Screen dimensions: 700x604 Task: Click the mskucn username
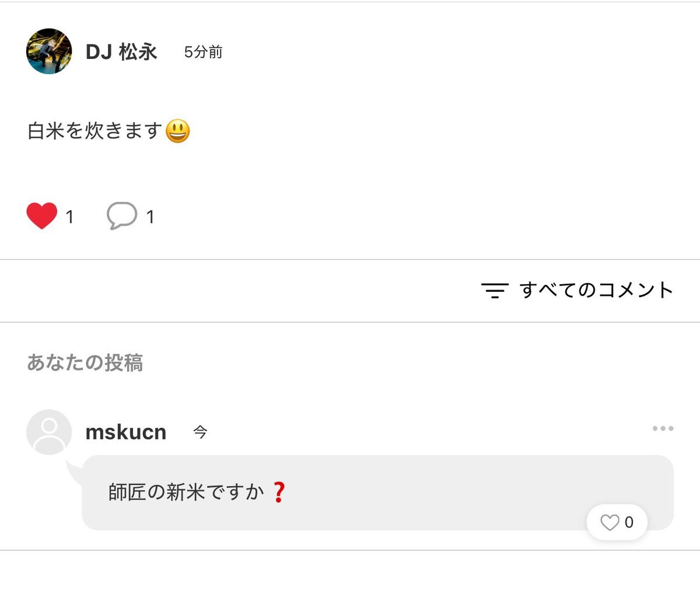126,432
